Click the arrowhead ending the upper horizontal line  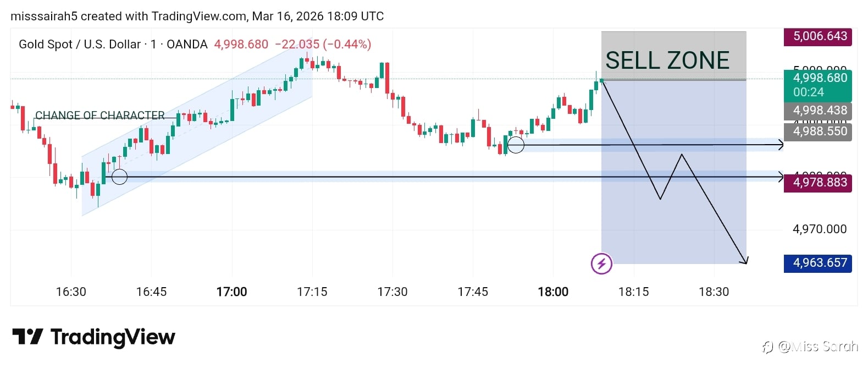coord(781,145)
